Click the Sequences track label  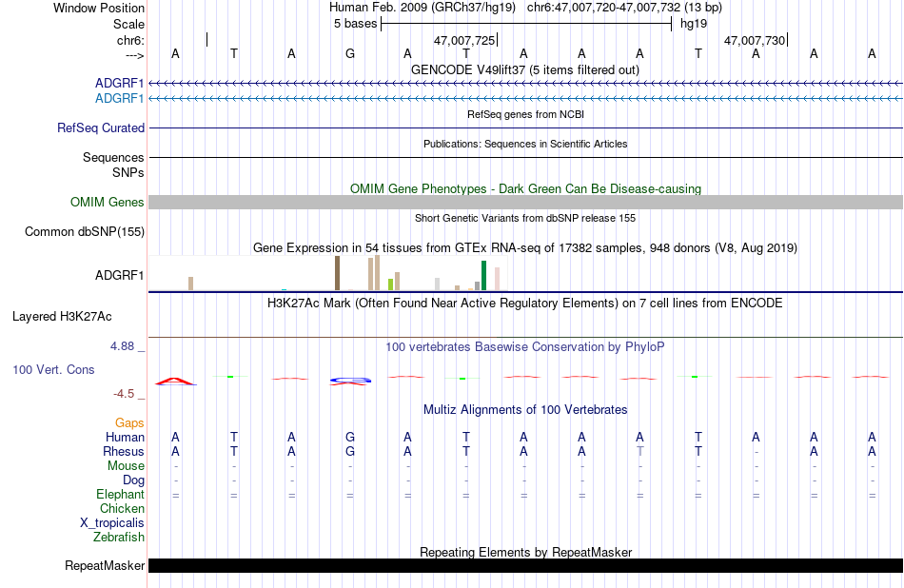113,157
